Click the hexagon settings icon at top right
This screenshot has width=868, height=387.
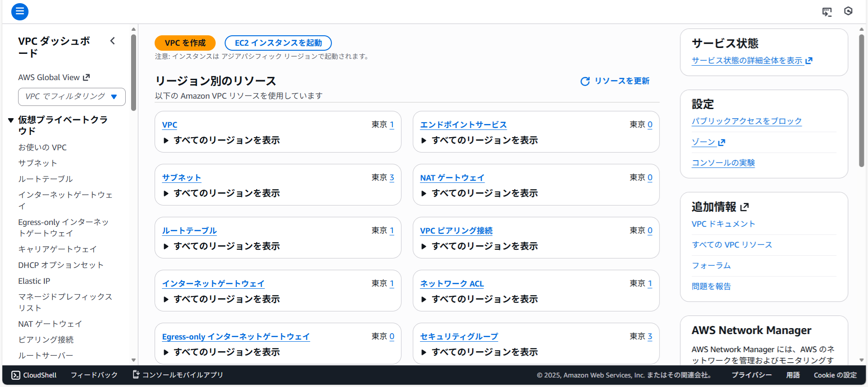[848, 11]
